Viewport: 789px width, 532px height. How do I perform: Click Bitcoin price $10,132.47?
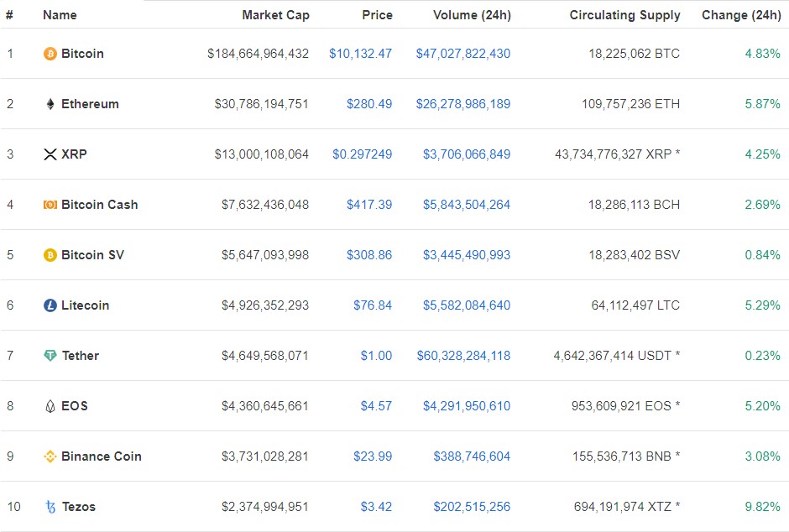coord(360,54)
